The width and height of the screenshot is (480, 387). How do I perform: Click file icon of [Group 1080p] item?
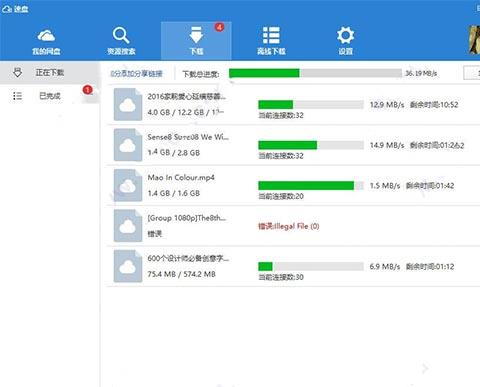pos(128,226)
